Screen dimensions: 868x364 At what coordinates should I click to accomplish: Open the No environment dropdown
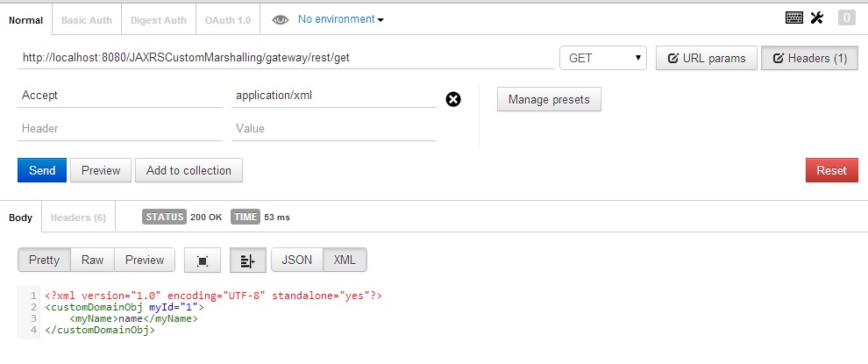(x=341, y=19)
